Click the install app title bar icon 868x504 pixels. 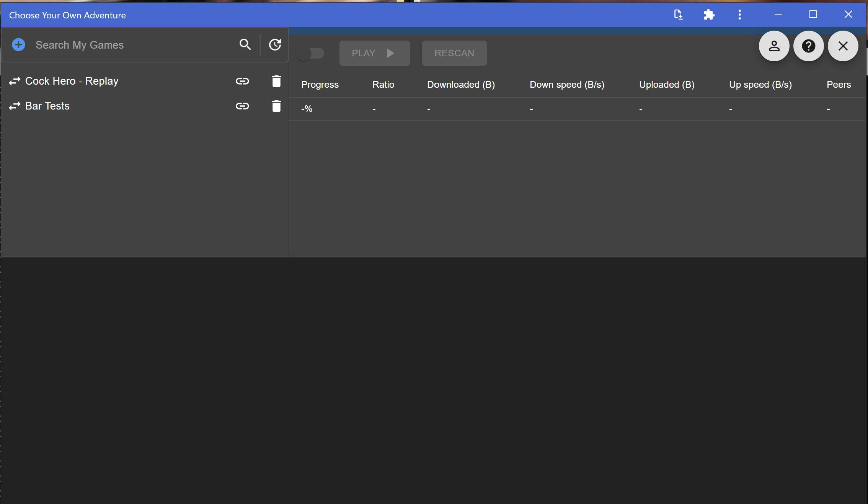tap(678, 15)
